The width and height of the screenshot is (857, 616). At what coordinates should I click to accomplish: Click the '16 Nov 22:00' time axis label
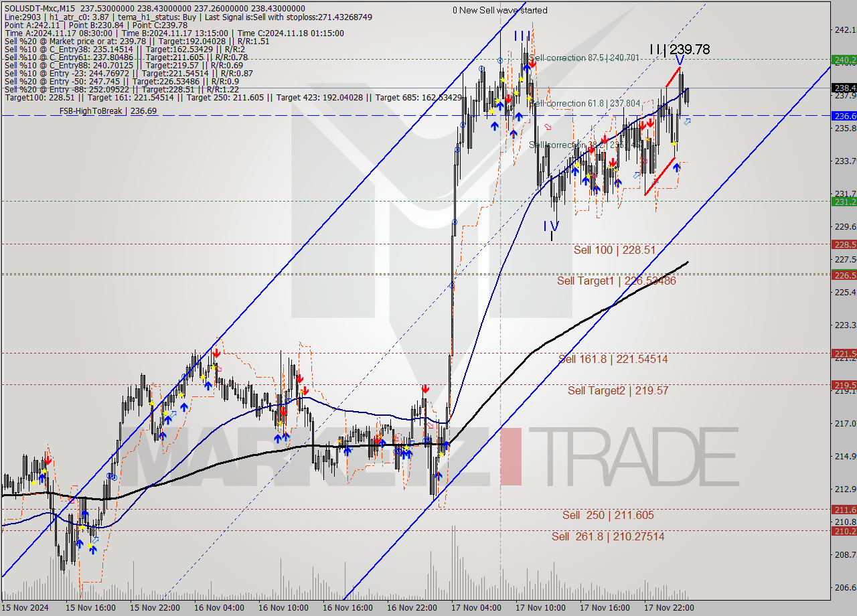(x=412, y=608)
